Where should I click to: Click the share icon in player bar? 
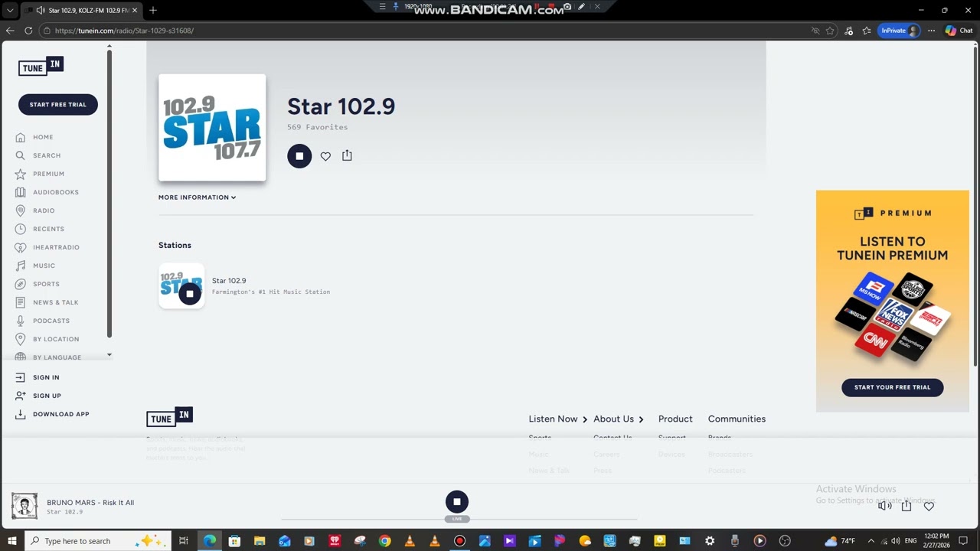906,506
